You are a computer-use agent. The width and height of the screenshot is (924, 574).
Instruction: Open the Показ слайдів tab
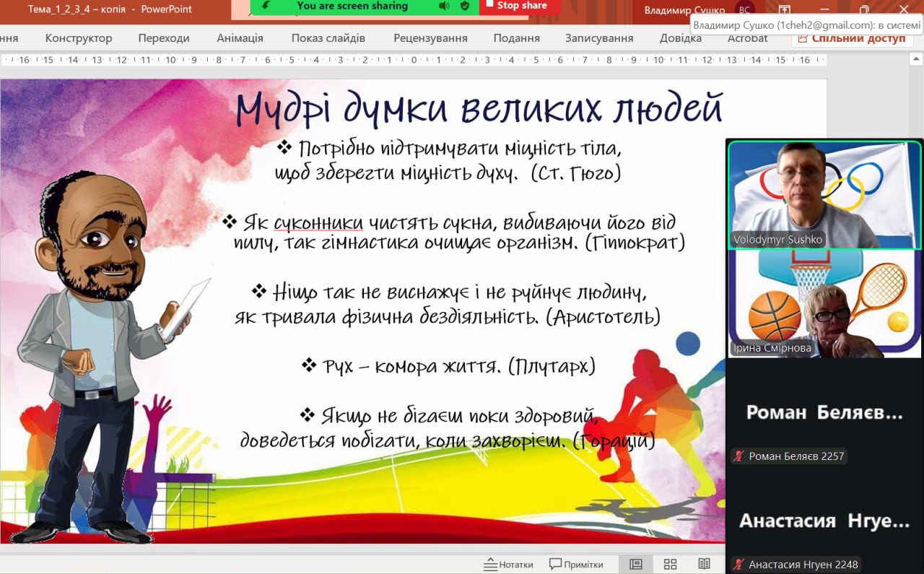click(328, 38)
